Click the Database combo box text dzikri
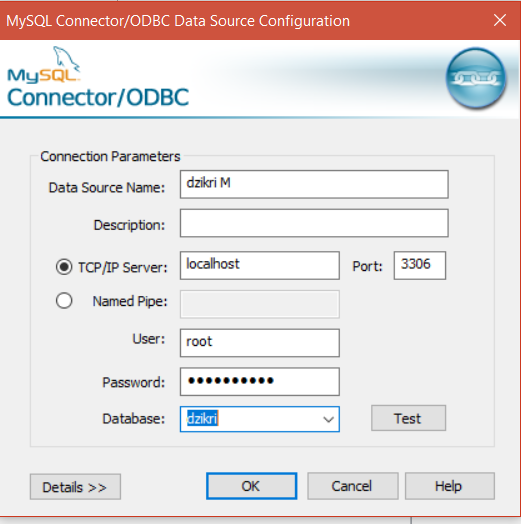Screen dimensions: 521x524 click(203, 418)
